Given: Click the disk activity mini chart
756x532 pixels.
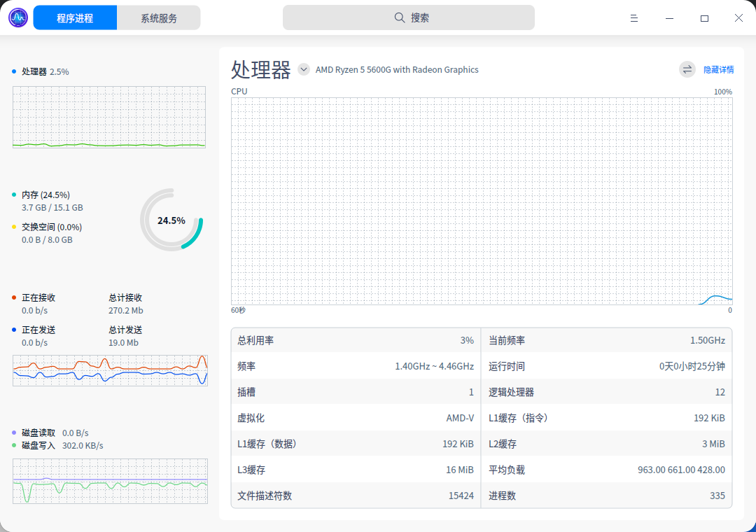Looking at the screenshot, I should point(109,482).
